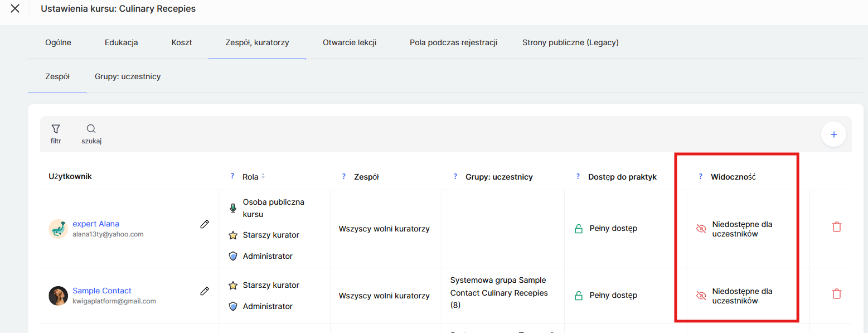Open Wszyscy wolni kuratorzy for Sample Contact
The height and width of the screenshot is (333, 868).
pyautogui.click(x=384, y=296)
